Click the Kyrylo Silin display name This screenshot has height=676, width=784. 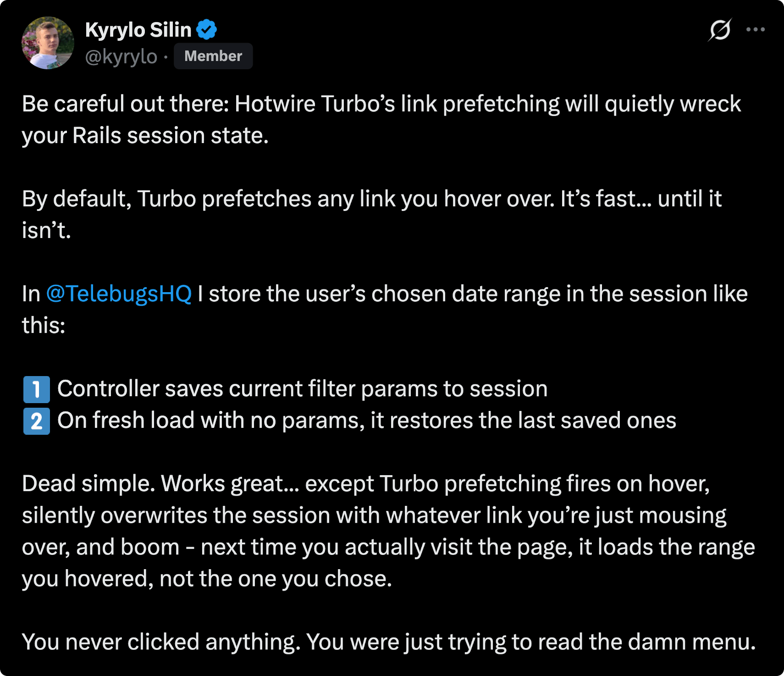(138, 30)
